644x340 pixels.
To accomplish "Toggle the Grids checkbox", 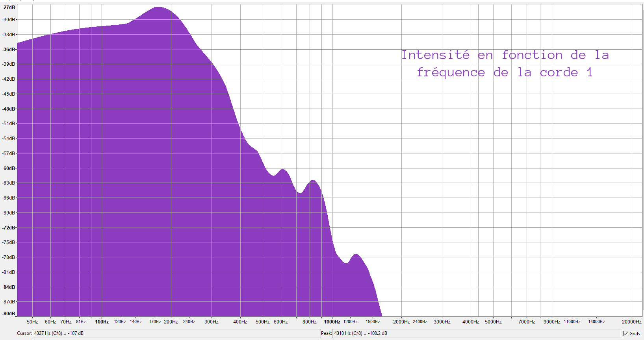I will pyautogui.click(x=625, y=334).
